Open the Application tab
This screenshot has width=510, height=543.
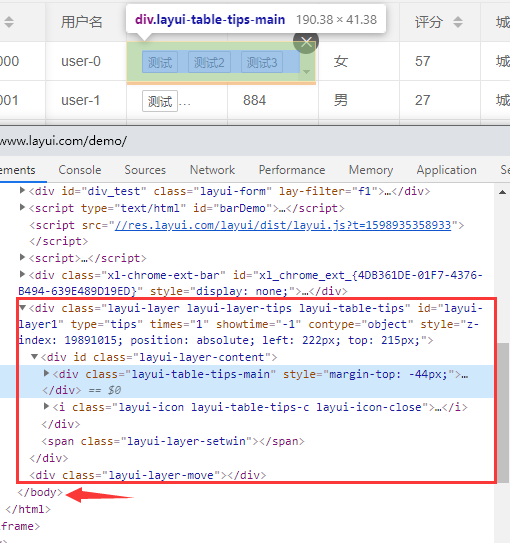click(x=446, y=170)
